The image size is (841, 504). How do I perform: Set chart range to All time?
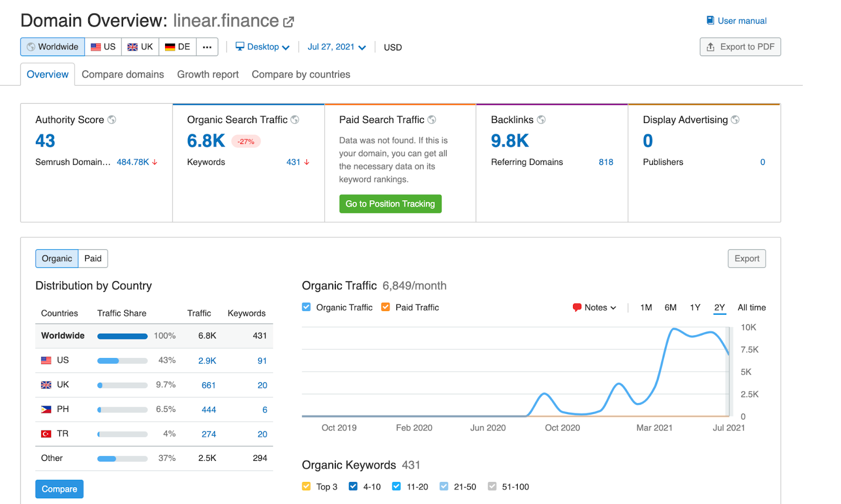[752, 307]
